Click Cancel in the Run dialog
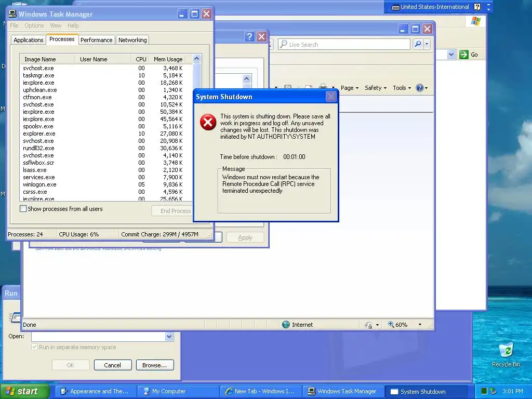Image resolution: width=532 pixels, height=399 pixels. click(x=112, y=365)
